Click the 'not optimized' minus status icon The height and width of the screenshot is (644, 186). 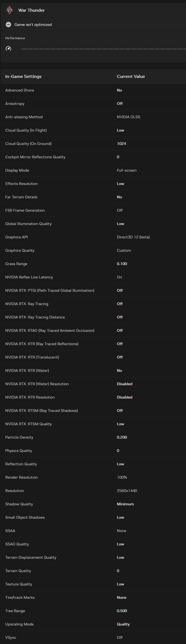8,25
